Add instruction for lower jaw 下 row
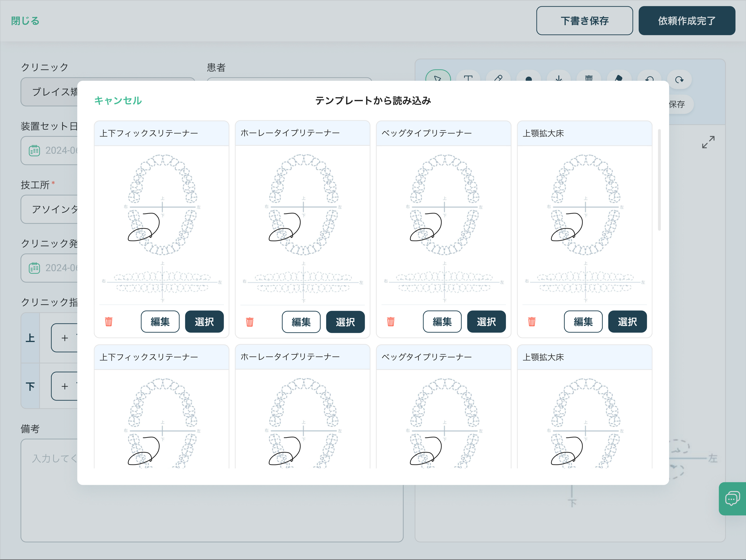746x560 pixels. click(64, 386)
